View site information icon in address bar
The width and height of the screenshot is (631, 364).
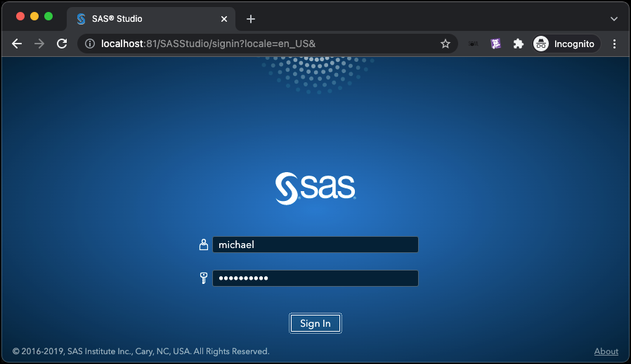pos(90,44)
